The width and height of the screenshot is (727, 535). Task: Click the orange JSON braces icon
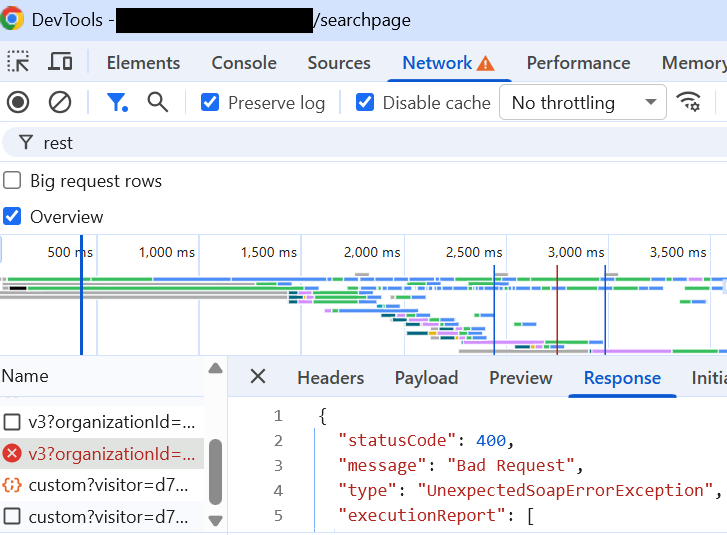click(x=12, y=485)
